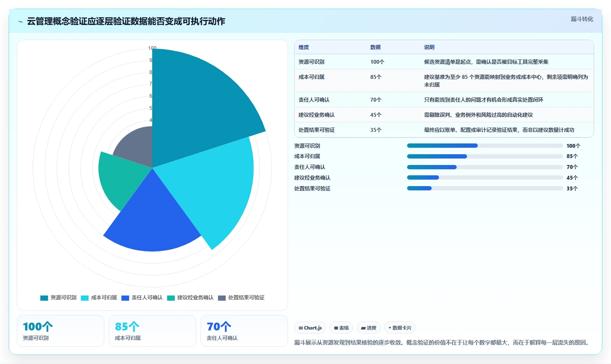Click the 建议经业务确认 progress bar
The width and height of the screenshot is (611, 364).
(485, 177)
